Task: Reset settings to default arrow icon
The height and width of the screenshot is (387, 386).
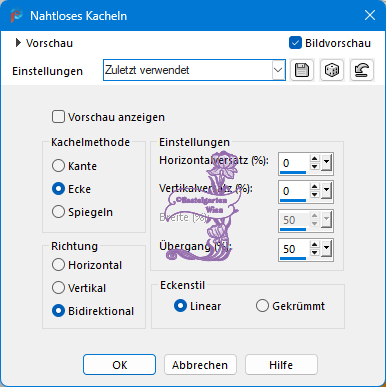Action: [362, 70]
